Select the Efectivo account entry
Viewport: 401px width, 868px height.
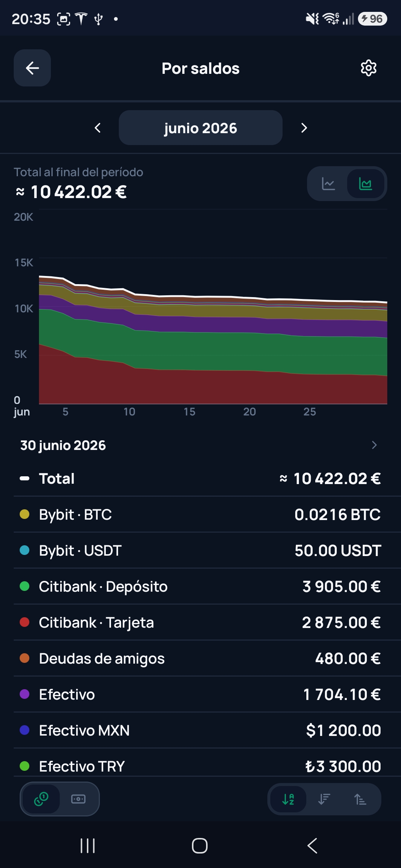click(x=200, y=694)
